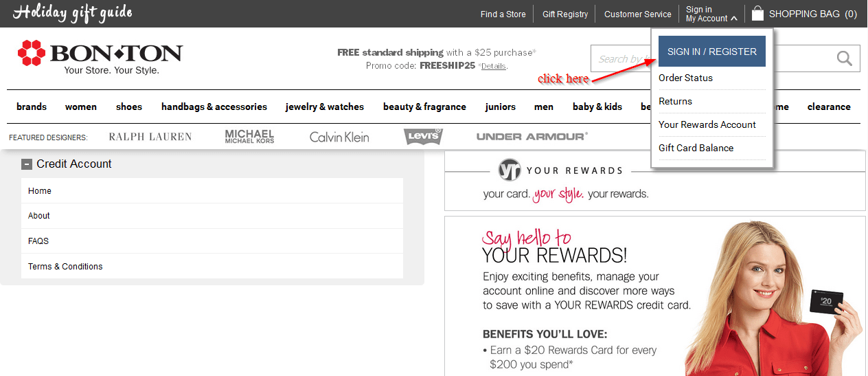This screenshot has width=868, height=376.
Task: Open the juniors navigation category
Action: pyautogui.click(x=500, y=107)
